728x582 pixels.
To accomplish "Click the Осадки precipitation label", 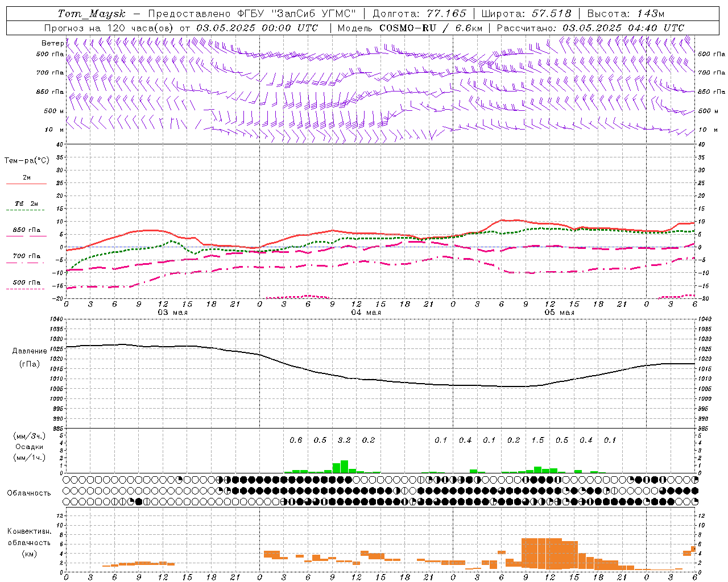I will pyautogui.click(x=29, y=447).
